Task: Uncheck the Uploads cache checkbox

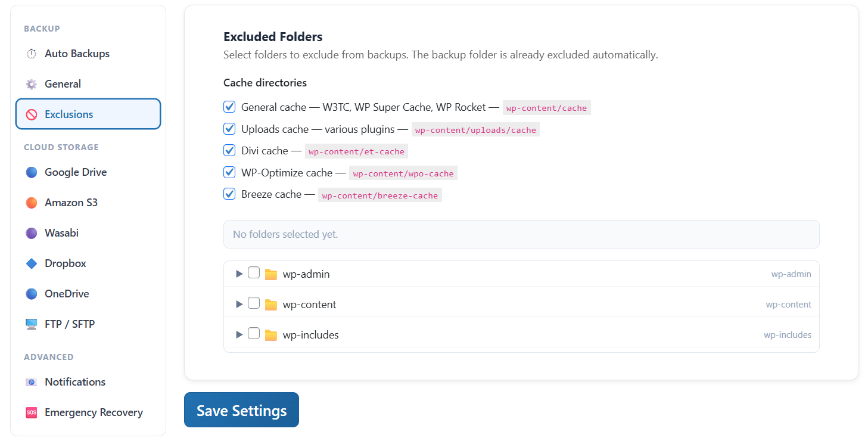Action: (229, 129)
